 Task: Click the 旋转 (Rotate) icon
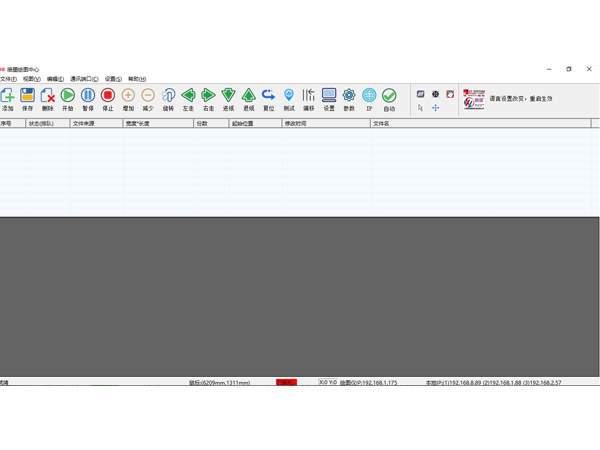coord(168,97)
